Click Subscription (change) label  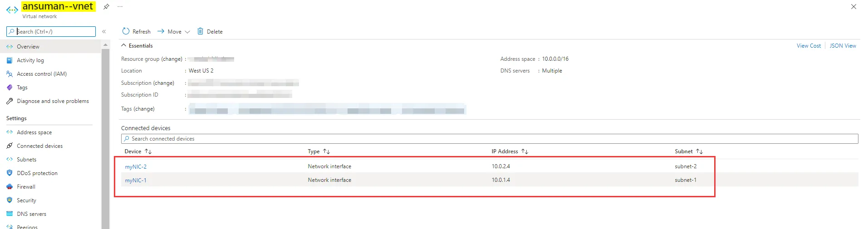[x=147, y=83]
